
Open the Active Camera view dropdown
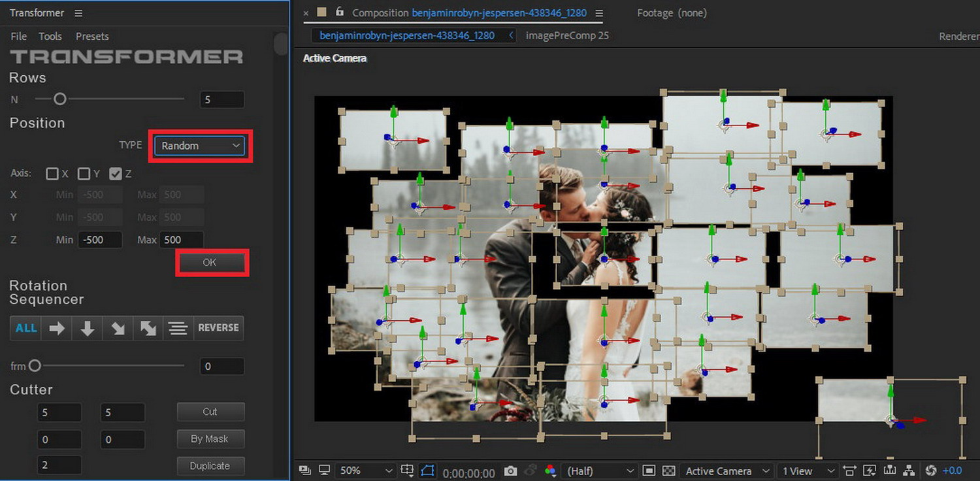[x=725, y=471]
